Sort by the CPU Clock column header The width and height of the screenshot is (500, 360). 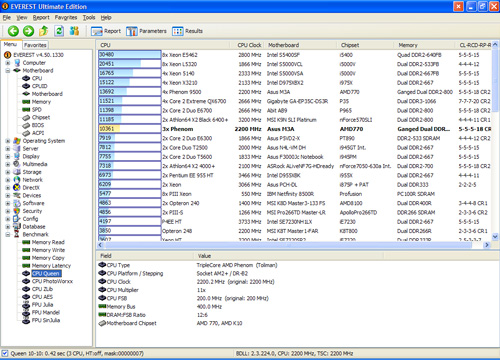tap(248, 45)
